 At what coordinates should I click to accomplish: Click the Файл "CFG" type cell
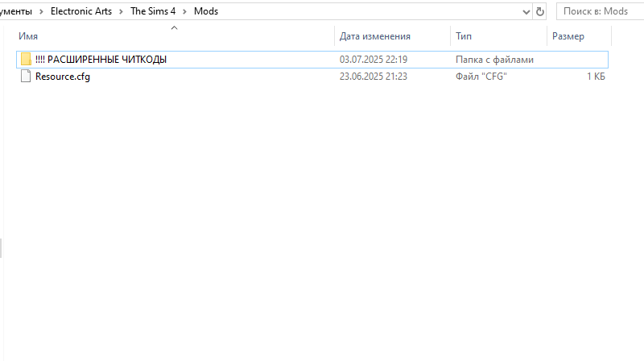[481, 77]
